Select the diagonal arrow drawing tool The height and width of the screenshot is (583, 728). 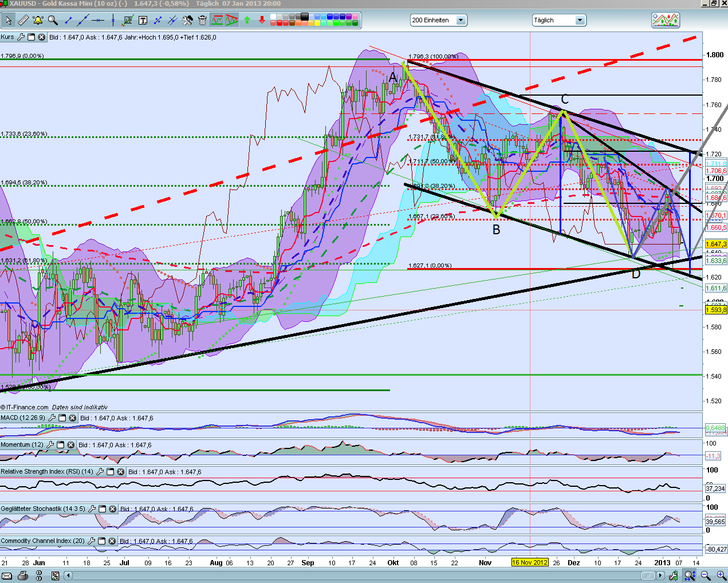[158, 20]
